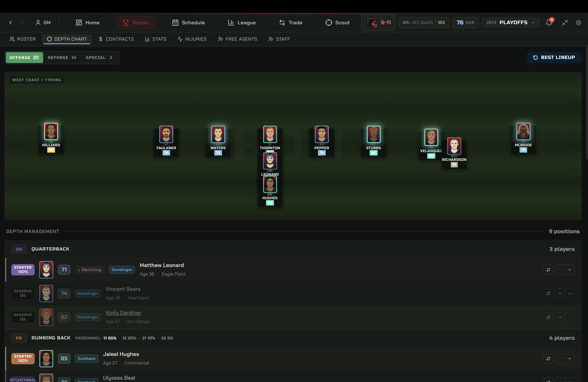Open the Home page
Screen dimensions: 588x382
[x=88, y=23]
